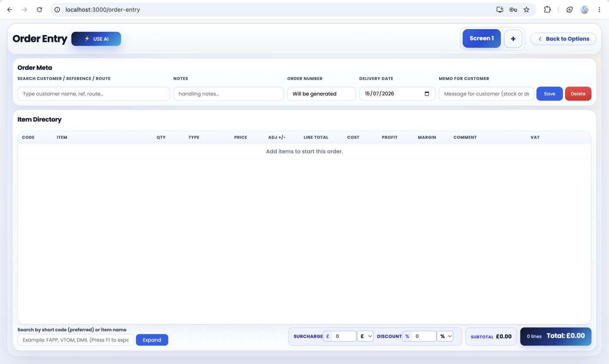Click the LINE TOTAL column header
609x364 pixels.
pyautogui.click(x=316, y=137)
